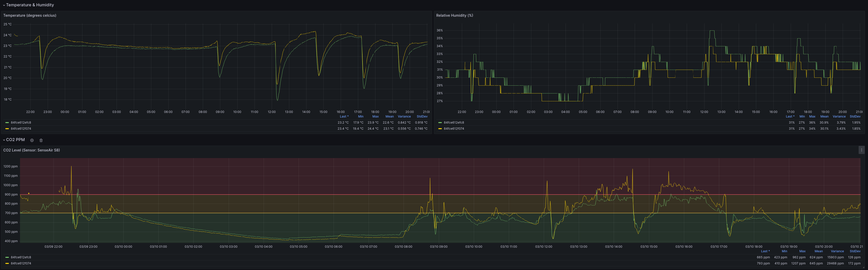The height and width of the screenshot is (270, 868).
Task: Sort Relative Humidity legend by Last * column
Action: (790, 117)
